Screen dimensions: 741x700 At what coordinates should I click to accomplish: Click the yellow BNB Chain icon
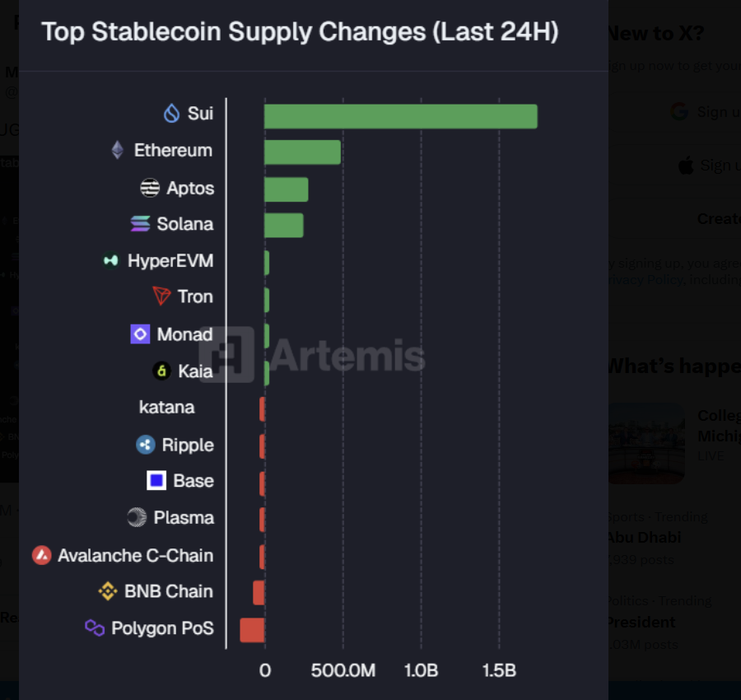click(x=108, y=591)
